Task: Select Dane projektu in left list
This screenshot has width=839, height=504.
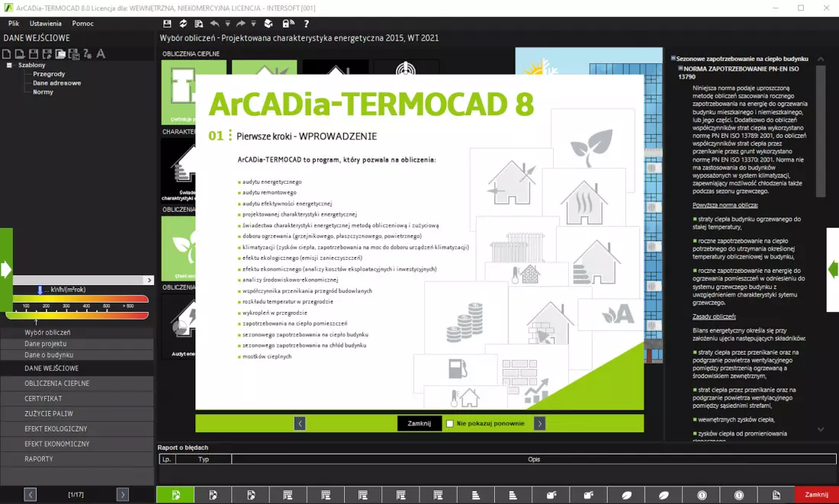Action: (x=77, y=344)
